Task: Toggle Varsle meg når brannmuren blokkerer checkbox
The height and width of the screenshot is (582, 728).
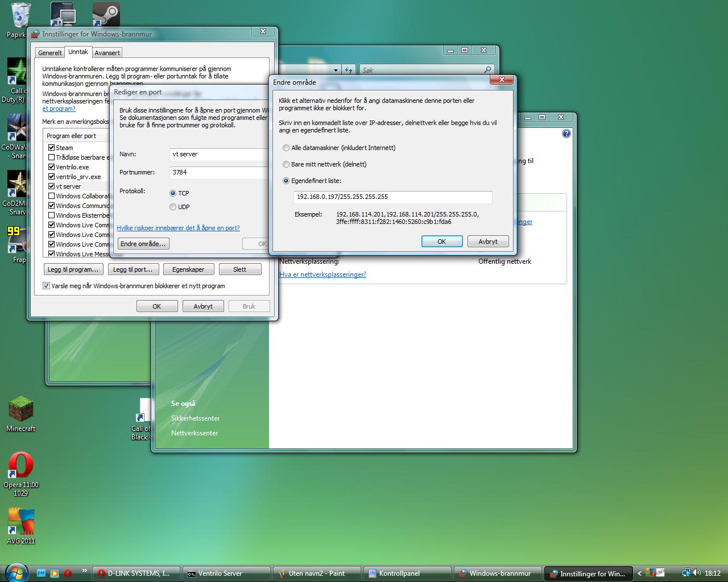Action: 47,286
